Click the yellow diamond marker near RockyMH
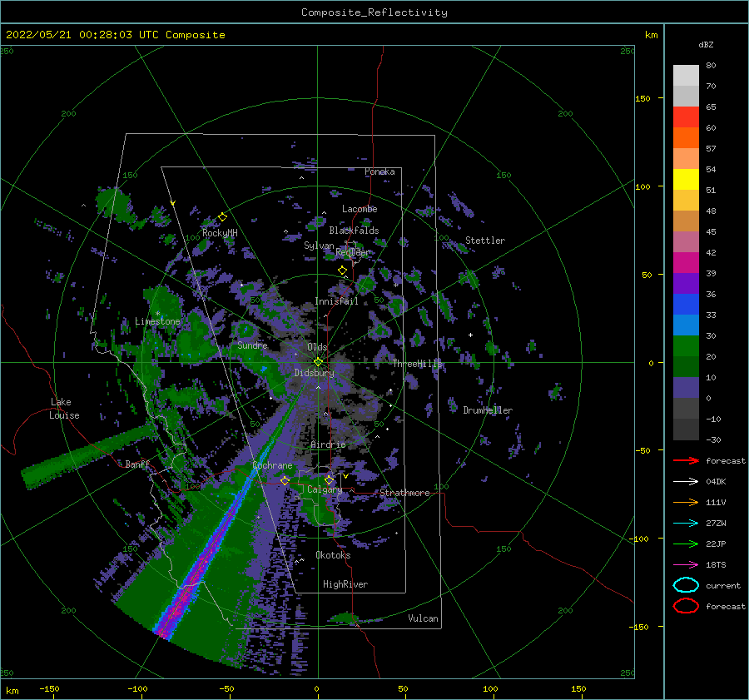The image size is (749, 700). coord(222,217)
